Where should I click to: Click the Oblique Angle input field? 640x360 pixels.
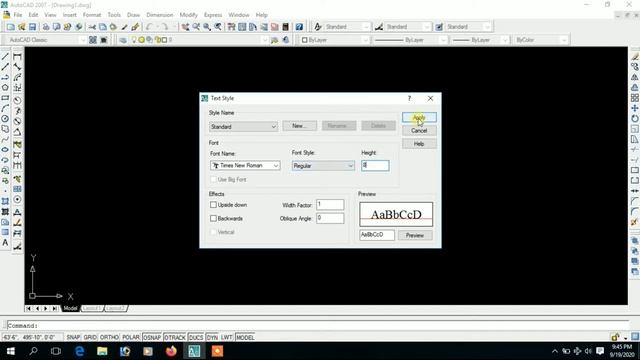click(x=330, y=218)
